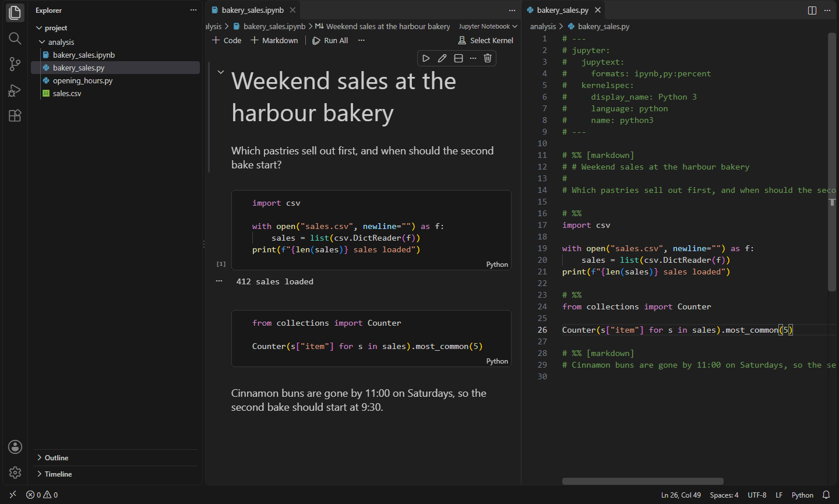Click the vertical scrollbar of bakery_sales.py
Viewport: 839px width, 504px height.
(832, 161)
